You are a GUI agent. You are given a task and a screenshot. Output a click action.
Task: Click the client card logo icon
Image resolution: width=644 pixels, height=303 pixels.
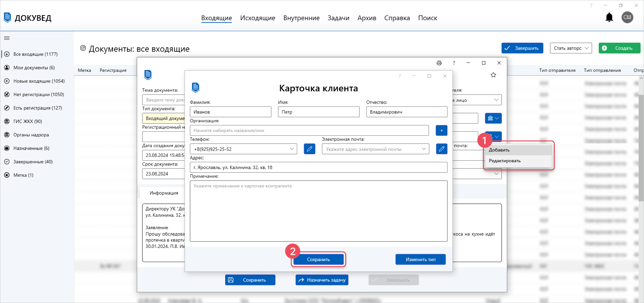tap(195, 87)
